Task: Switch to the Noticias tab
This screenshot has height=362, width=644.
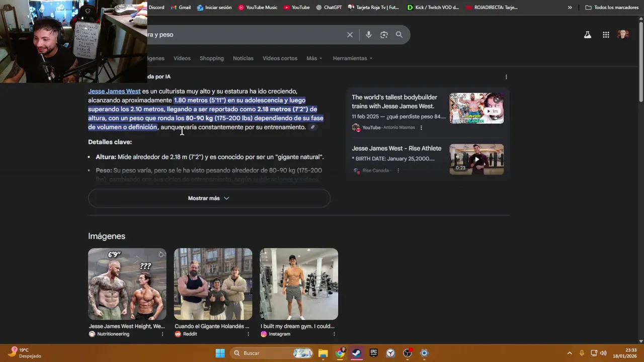Action: point(243,58)
